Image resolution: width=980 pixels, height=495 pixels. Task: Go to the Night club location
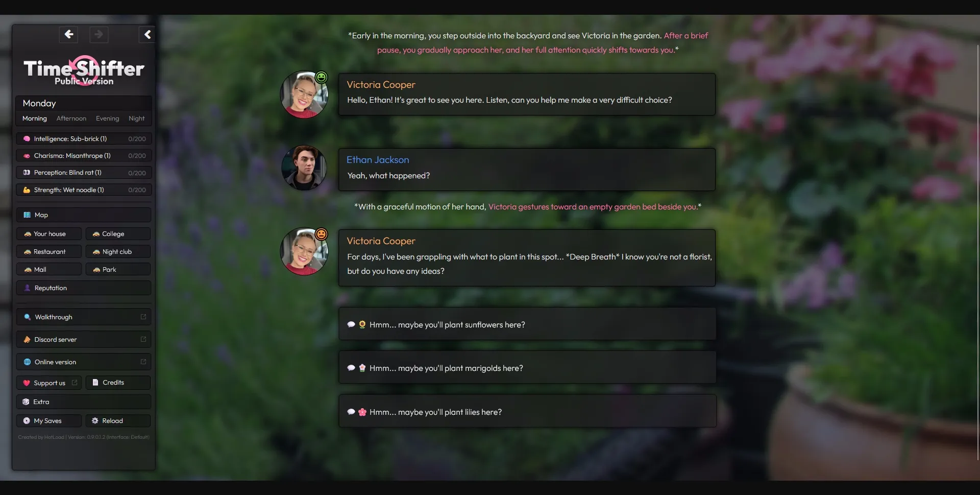[118, 252]
